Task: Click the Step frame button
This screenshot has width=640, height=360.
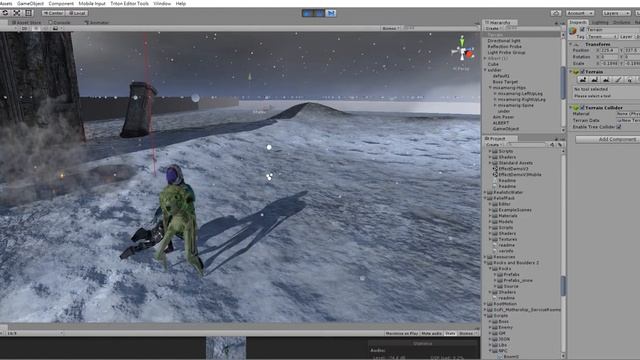Action: point(331,13)
